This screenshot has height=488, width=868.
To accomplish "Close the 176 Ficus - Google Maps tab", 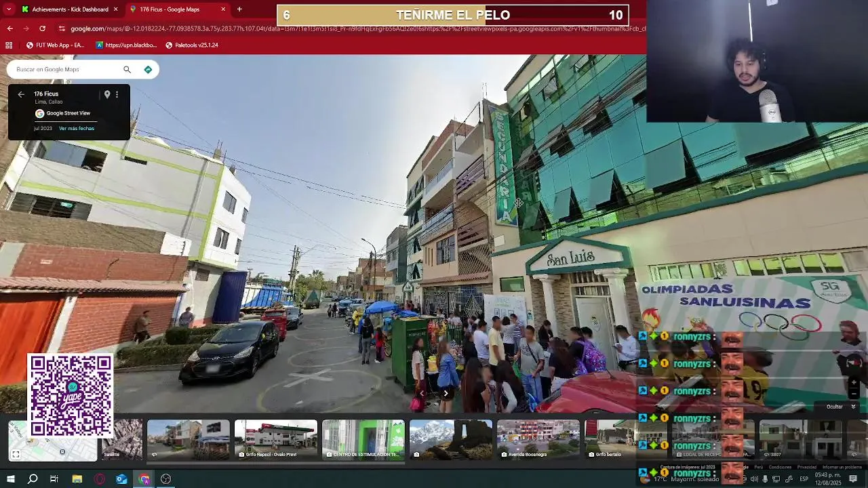I will point(223,9).
